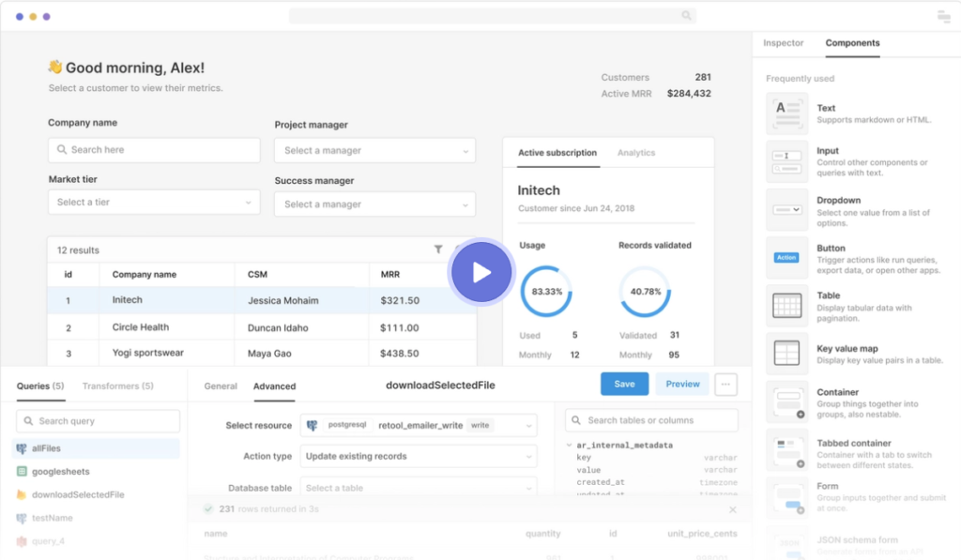Select the Form component icon

787,498
